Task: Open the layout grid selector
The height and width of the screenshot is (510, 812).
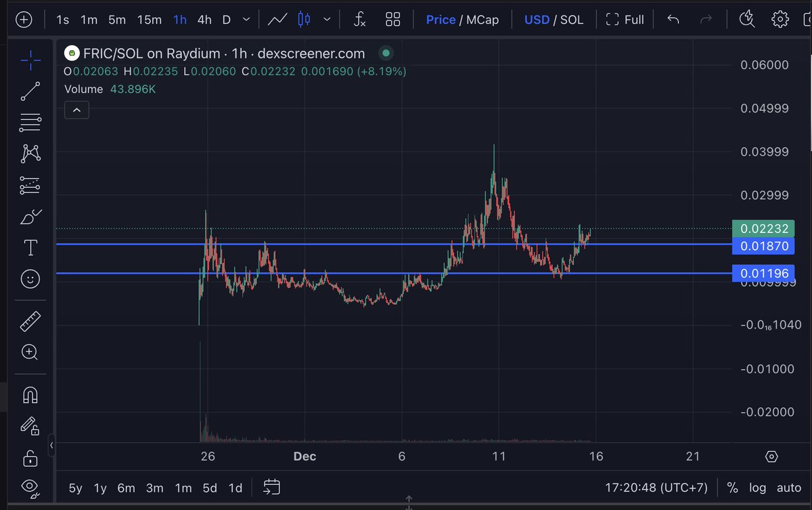Action: click(392, 20)
